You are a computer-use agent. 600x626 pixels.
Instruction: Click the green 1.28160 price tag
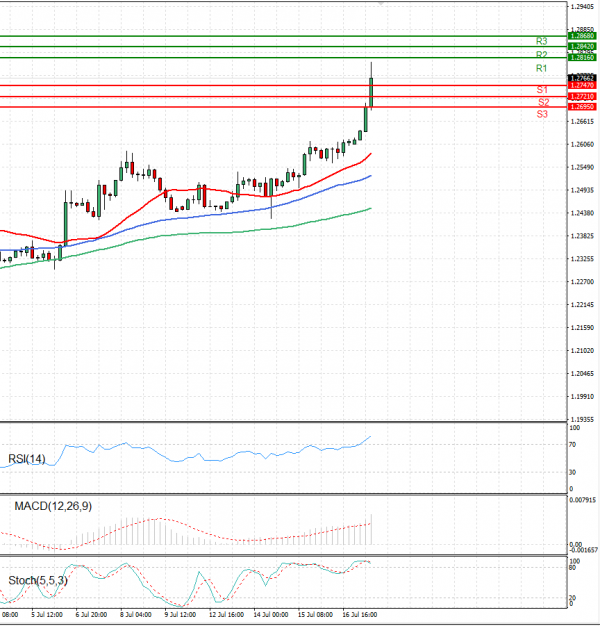[582, 57]
